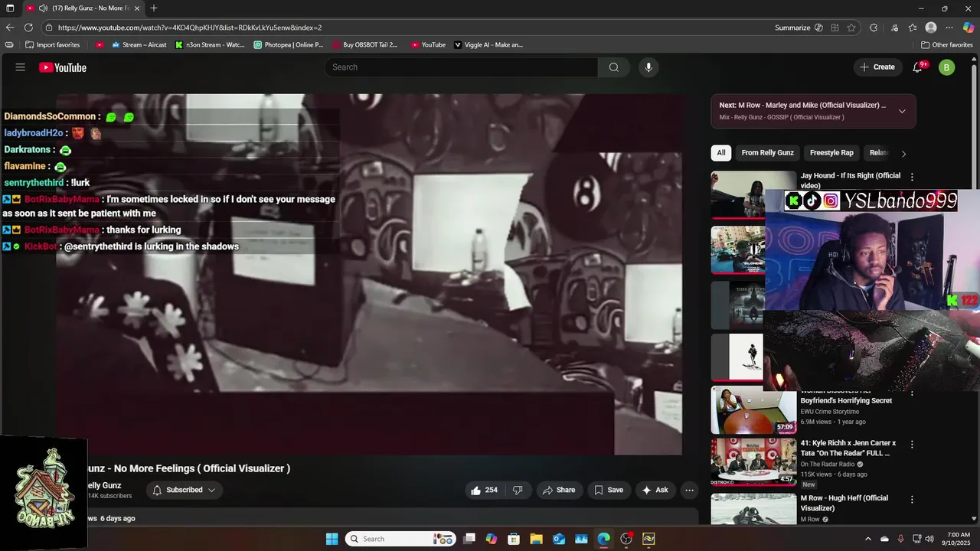980x551 pixels.
Task: Open YouTube notifications bell
Action: coord(917,67)
